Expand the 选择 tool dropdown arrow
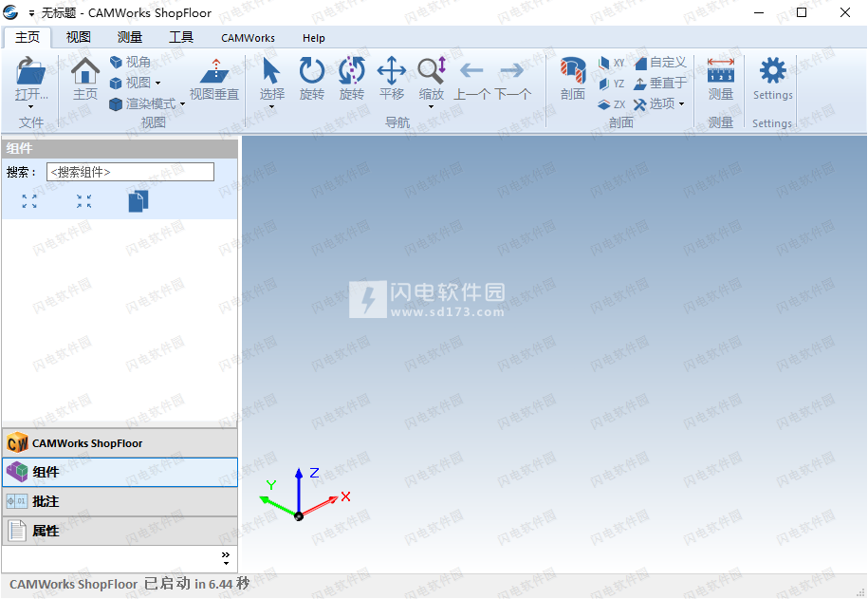 pos(272,107)
